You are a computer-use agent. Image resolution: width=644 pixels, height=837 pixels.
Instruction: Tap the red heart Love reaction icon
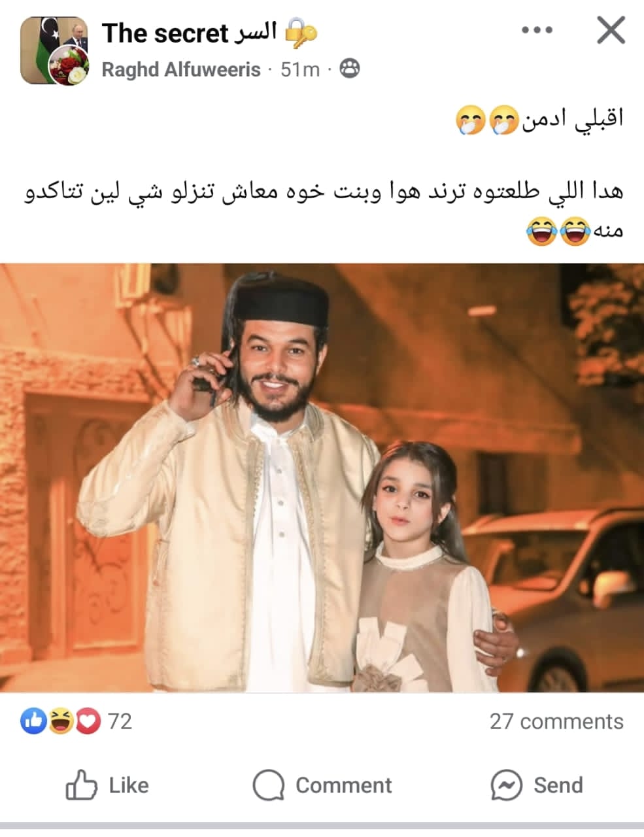[88, 721]
